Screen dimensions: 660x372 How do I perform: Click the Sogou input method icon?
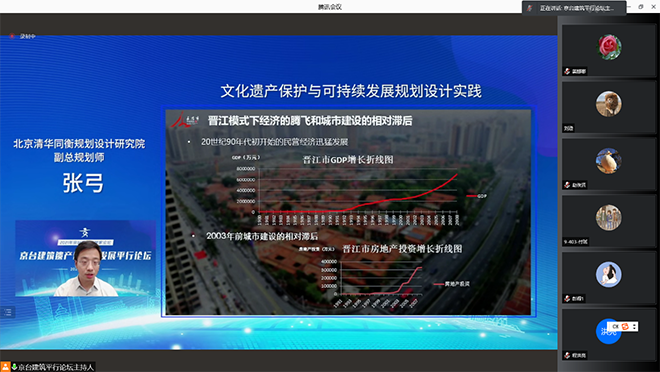point(625,326)
